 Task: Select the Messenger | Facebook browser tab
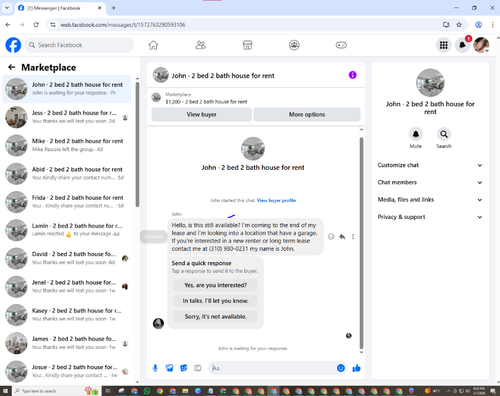60,8
